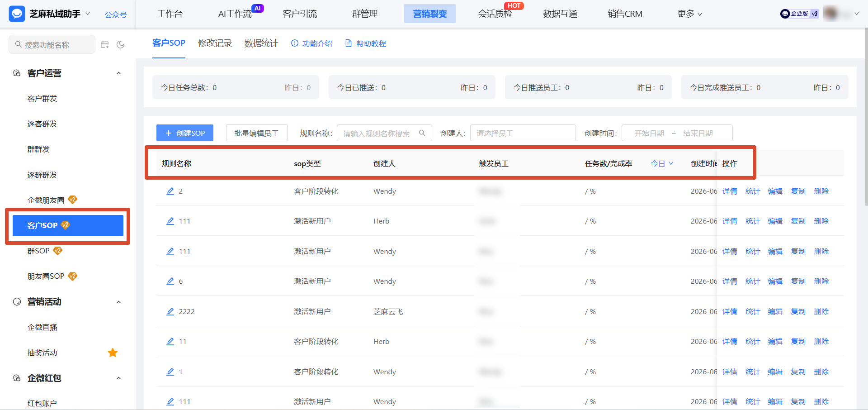Open 详情 for rule 2
The width and height of the screenshot is (868, 410).
coord(730,191)
